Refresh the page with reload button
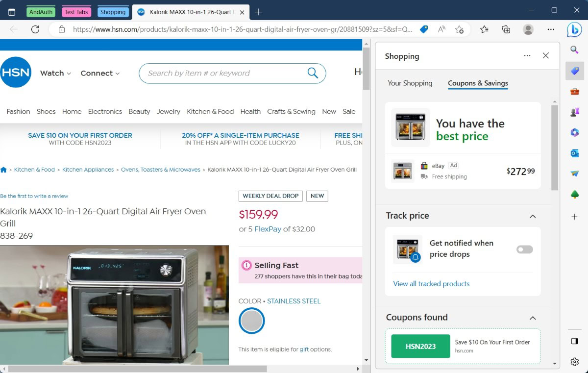Image resolution: width=588 pixels, height=373 pixels. (x=35, y=29)
